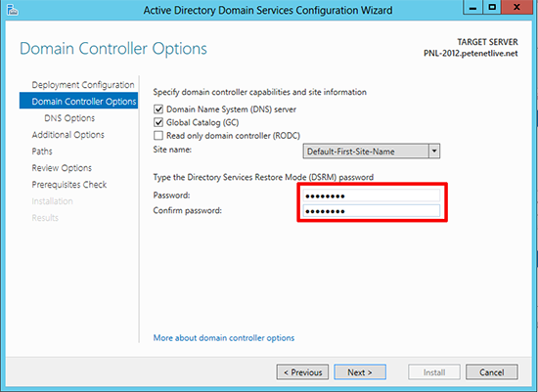The height and width of the screenshot is (392, 538).
Task: Click the 'Specify domain controller capabilities' text
Action: coord(260,92)
